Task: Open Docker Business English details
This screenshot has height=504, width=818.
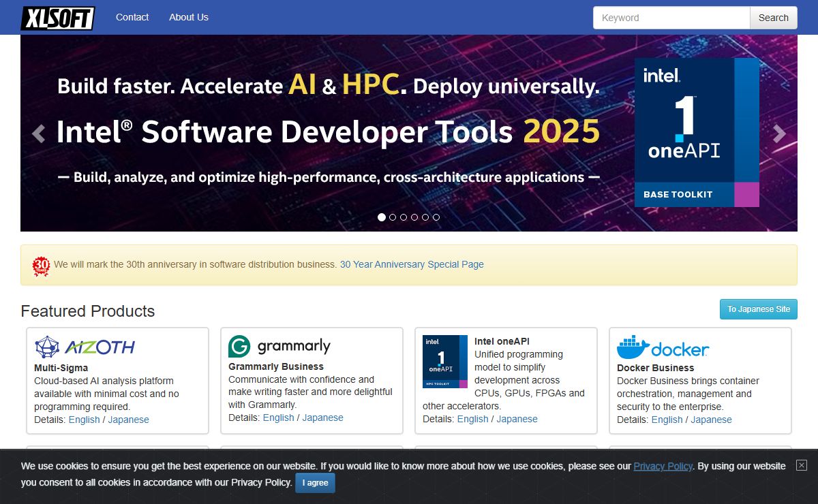Action: click(667, 420)
